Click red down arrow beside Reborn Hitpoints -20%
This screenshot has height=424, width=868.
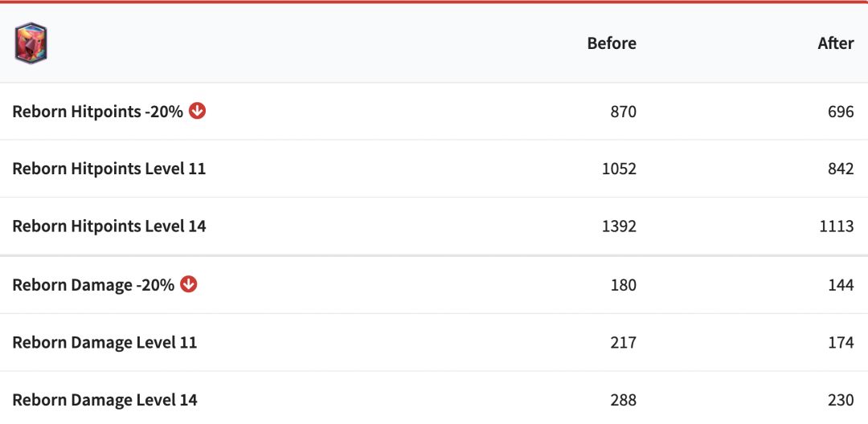click(x=198, y=111)
